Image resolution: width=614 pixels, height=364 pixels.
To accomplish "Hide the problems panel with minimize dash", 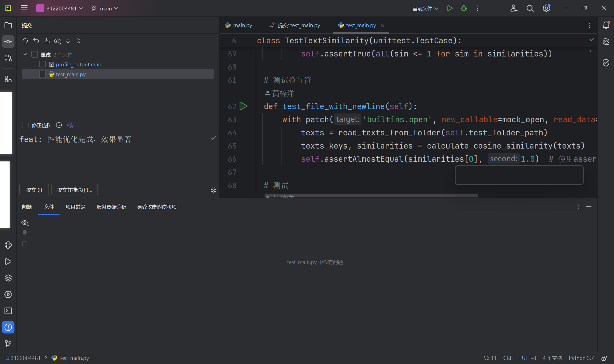I will pyautogui.click(x=589, y=206).
